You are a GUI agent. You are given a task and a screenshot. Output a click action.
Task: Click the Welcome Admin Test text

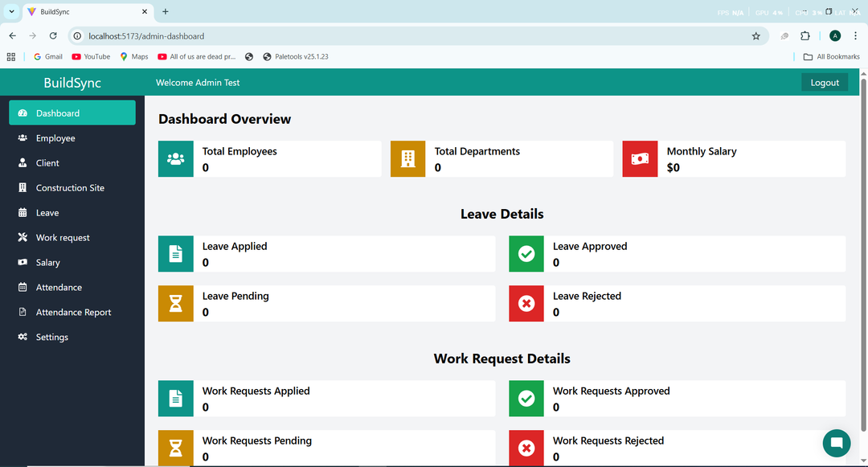(198, 83)
